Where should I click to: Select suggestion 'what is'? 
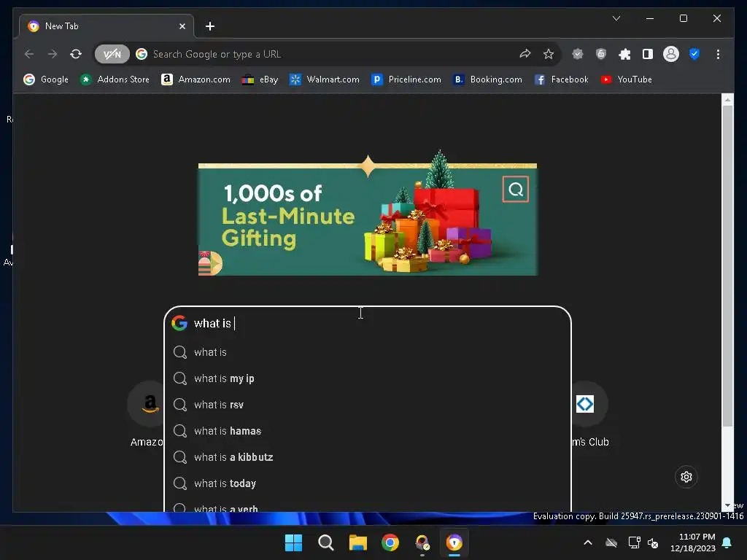coord(368,352)
